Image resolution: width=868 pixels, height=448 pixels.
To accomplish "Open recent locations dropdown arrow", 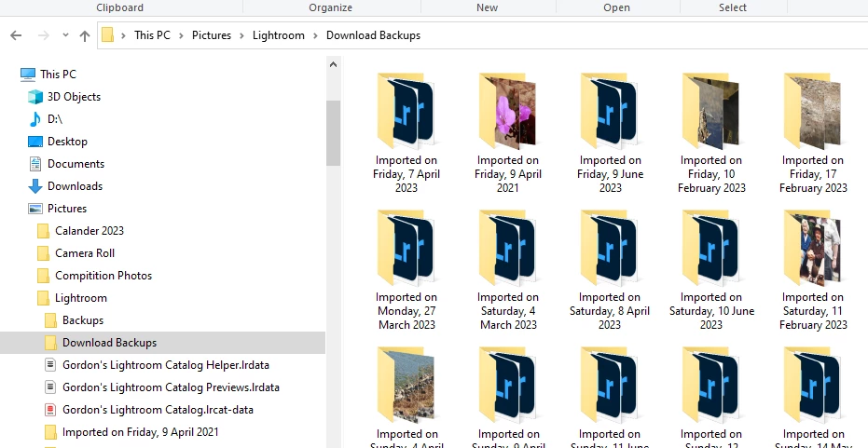I will pos(65,35).
